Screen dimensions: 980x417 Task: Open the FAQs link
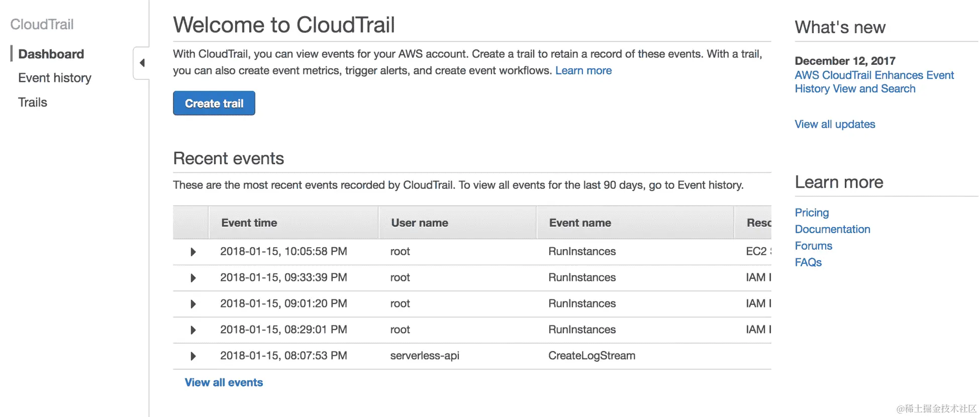pos(808,262)
